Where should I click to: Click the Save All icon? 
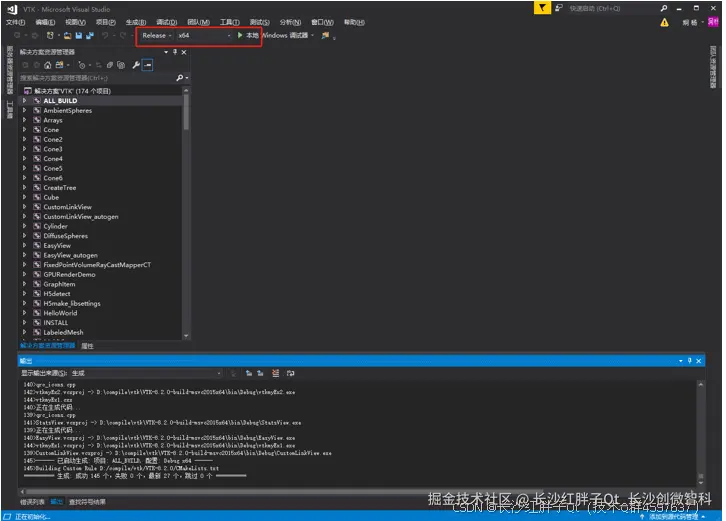pyautogui.click(x=90, y=35)
